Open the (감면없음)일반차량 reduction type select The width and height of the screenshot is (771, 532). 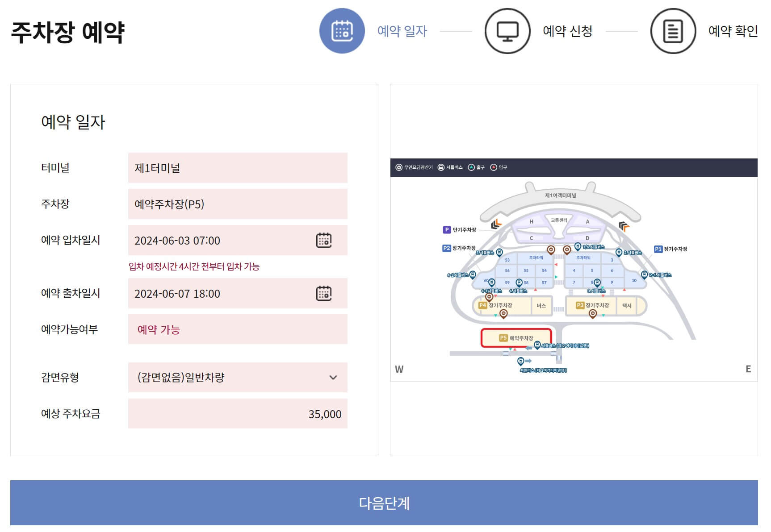tap(238, 377)
